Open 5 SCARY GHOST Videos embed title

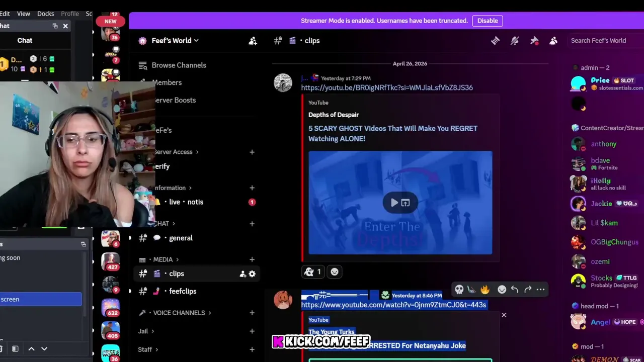(393, 133)
